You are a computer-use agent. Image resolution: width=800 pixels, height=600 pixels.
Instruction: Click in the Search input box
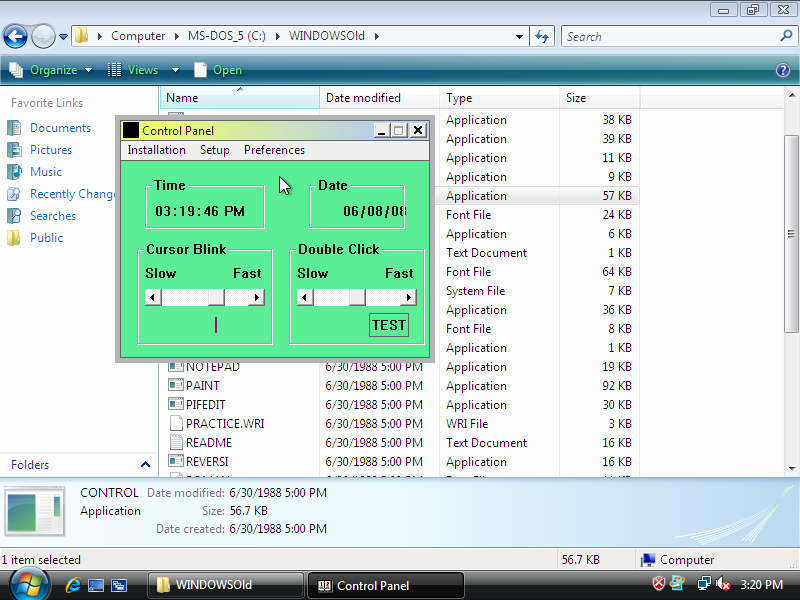point(670,37)
